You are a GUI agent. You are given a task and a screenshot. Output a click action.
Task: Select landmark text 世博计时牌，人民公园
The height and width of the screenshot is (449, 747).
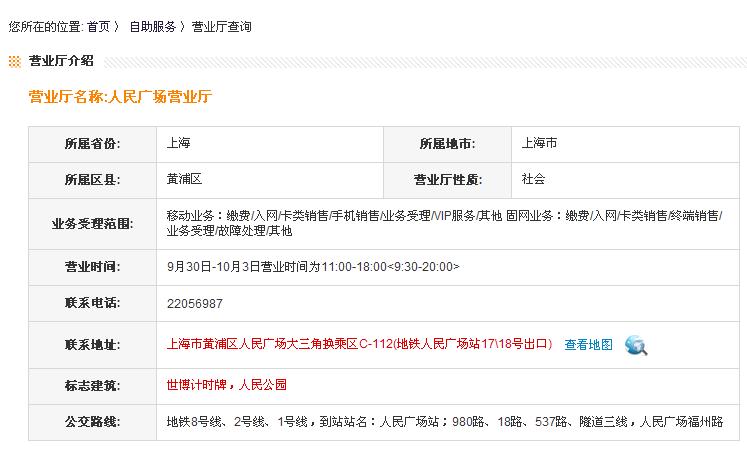227,385
